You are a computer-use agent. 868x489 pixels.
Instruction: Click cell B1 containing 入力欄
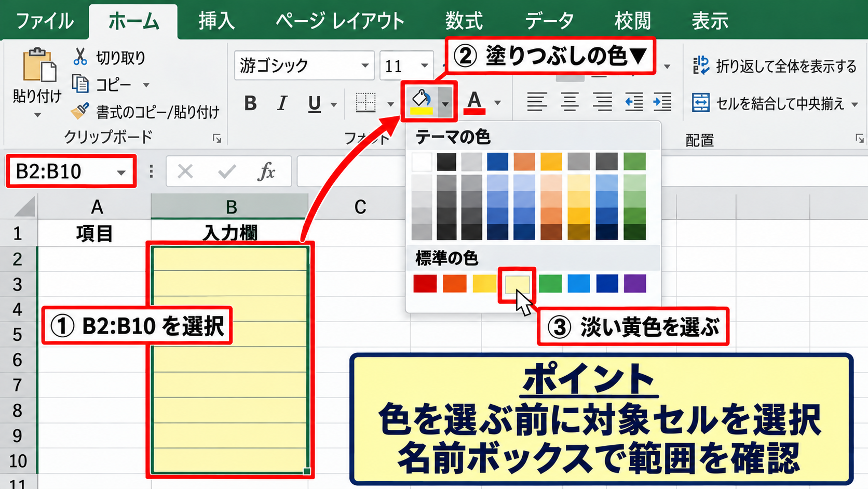(230, 232)
